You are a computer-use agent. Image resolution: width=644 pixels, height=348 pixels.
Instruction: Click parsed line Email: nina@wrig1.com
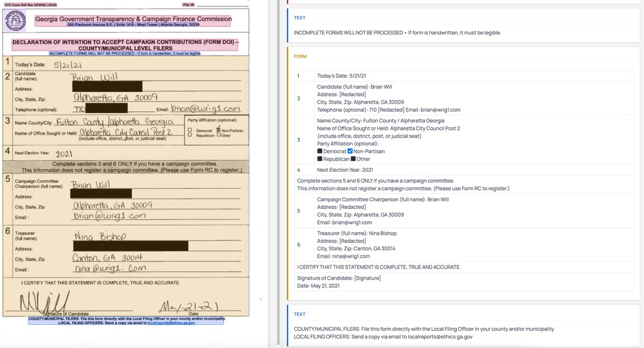343,256
